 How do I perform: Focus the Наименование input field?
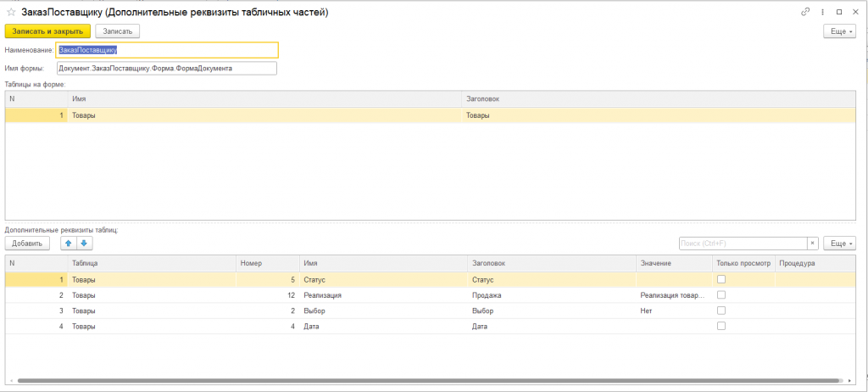167,50
